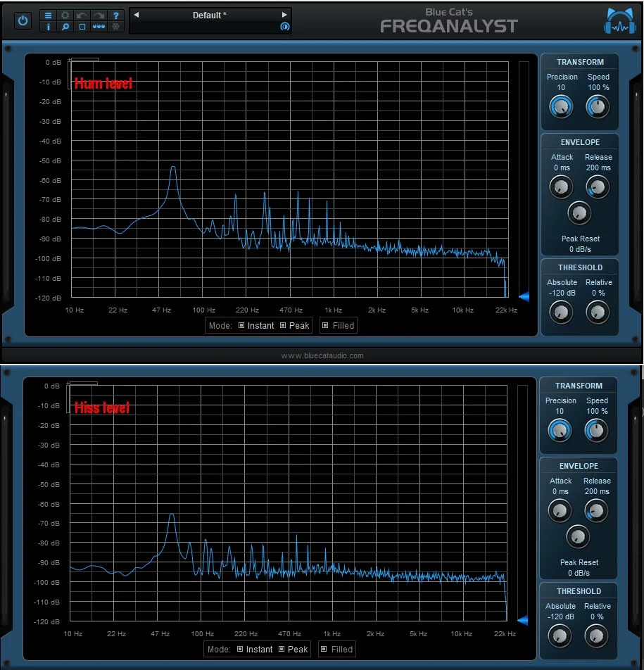Click the redo arrow icon

tap(99, 15)
